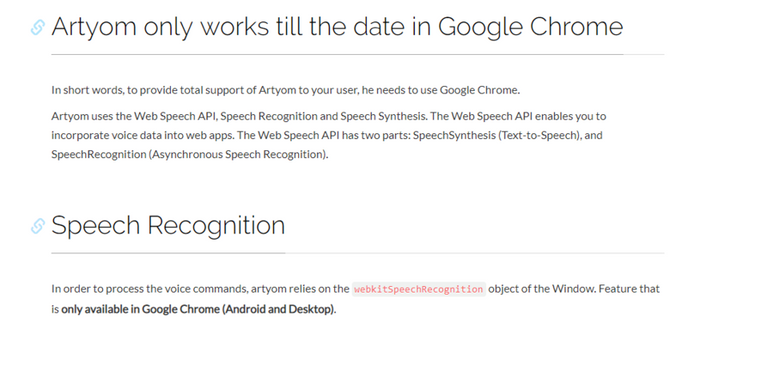Click the "Speech Recognition" section heading
The width and height of the screenshot is (768, 366).
[x=168, y=225]
